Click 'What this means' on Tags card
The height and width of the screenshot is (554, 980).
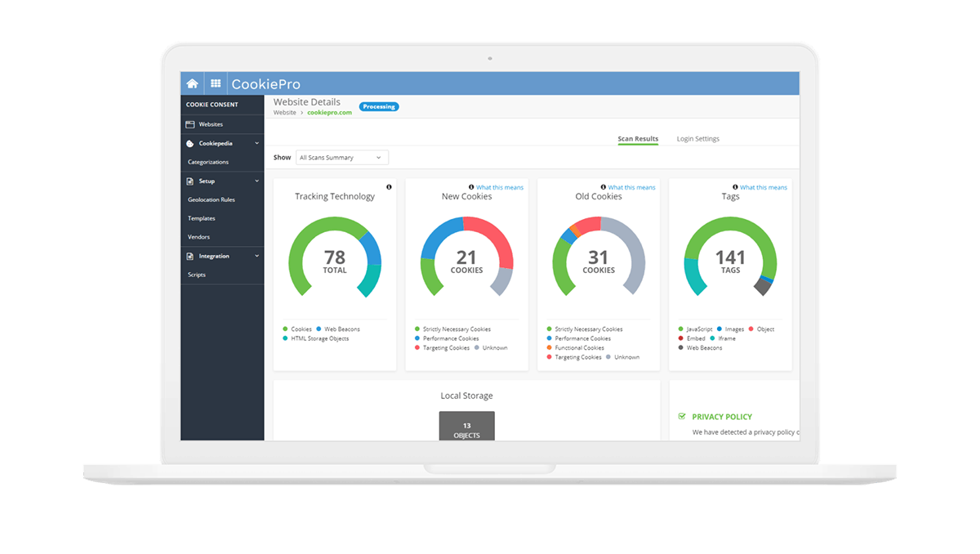(763, 187)
